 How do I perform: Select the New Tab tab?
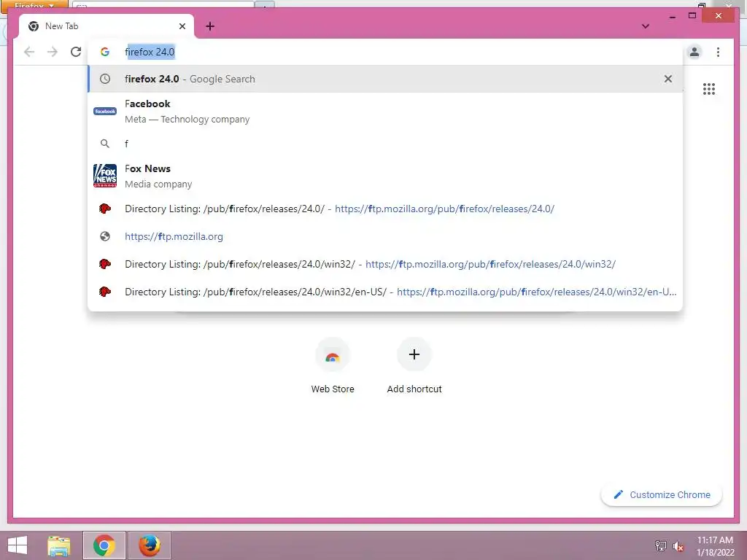coord(107,26)
